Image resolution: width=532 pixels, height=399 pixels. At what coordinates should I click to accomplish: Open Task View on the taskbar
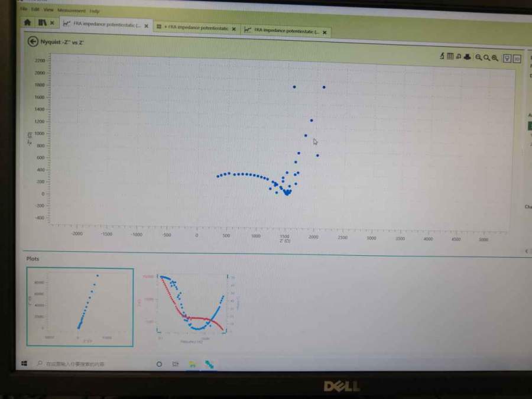176,364
